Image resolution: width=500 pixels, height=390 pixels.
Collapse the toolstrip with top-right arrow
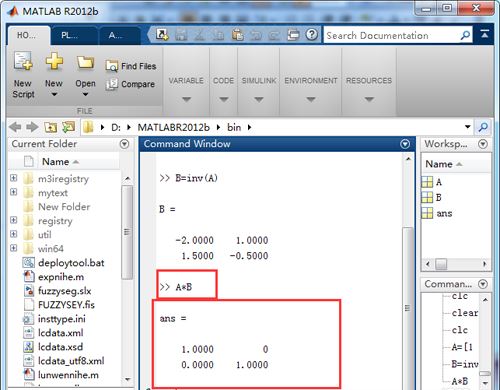(x=485, y=34)
